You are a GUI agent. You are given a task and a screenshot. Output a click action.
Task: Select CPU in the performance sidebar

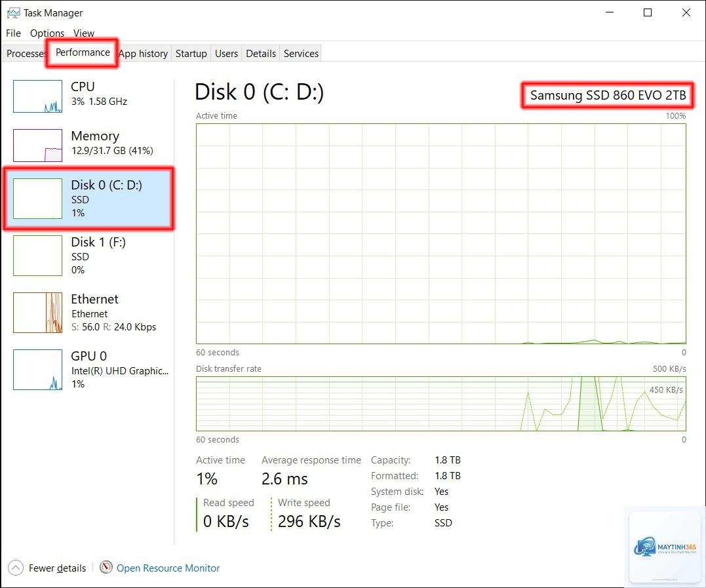[88, 96]
